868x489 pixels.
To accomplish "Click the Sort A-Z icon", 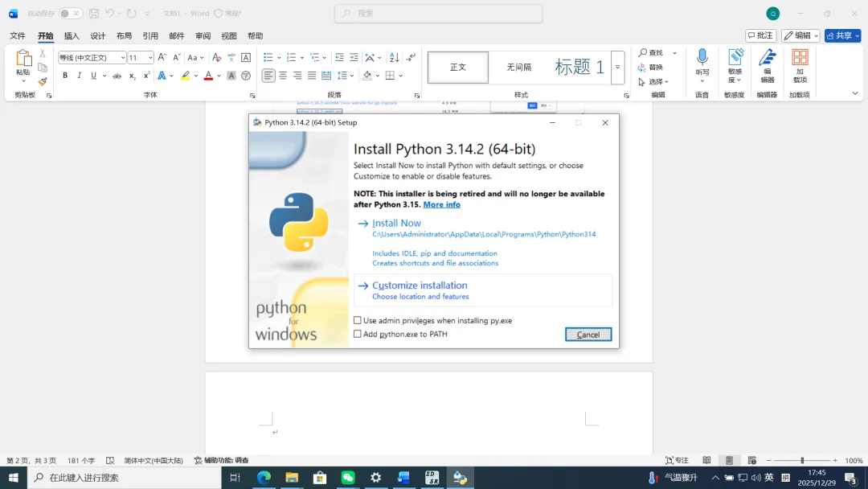I will tap(394, 57).
